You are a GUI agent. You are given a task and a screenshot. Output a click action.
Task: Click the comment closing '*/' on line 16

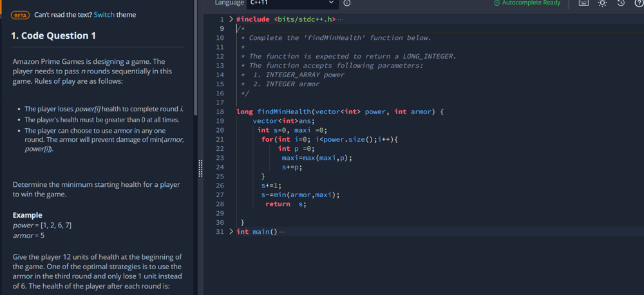click(245, 93)
